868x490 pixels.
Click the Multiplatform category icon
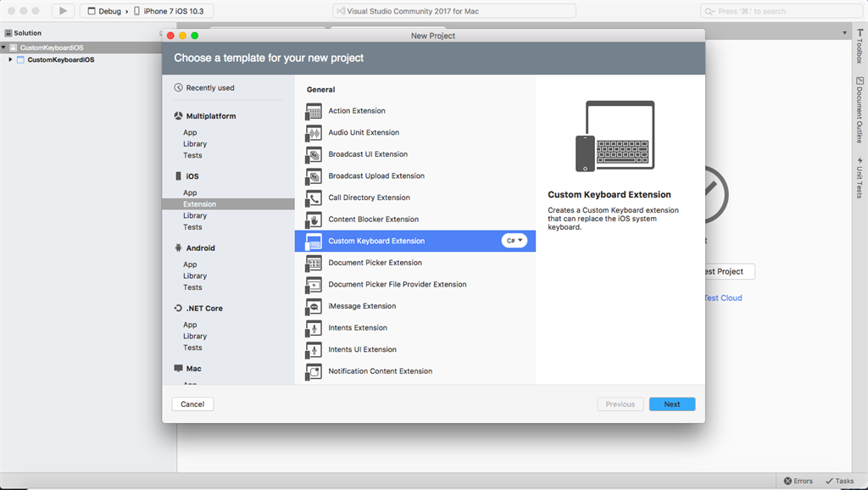[178, 115]
